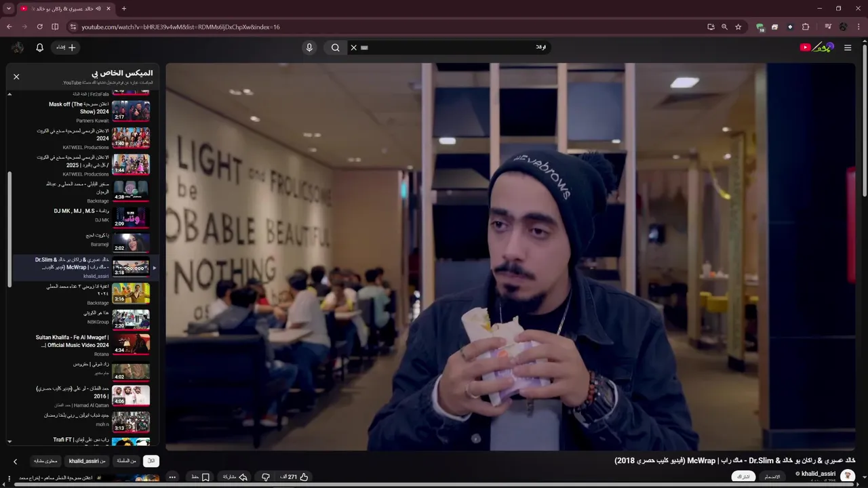Screen dimensions: 868x488
Task: Open the YouTube guide hamburger menu
Action: 848,47
